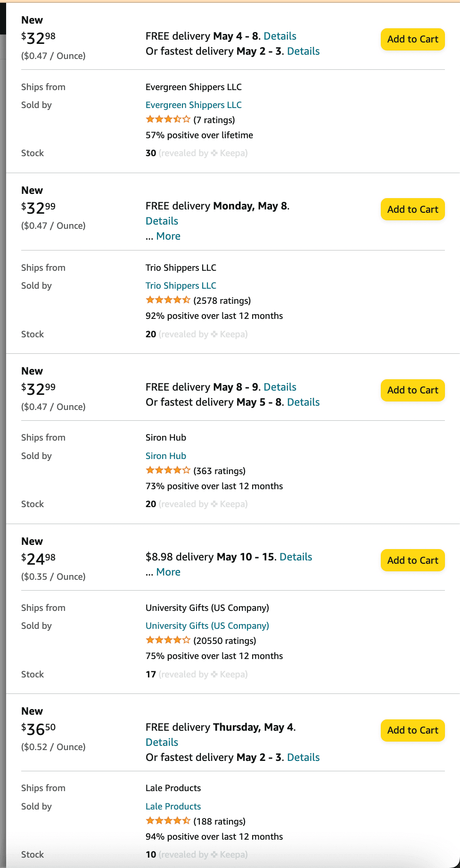Click the Evergreen Shippers star rating icons
The width and height of the screenshot is (460, 868).
click(x=168, y=120)
